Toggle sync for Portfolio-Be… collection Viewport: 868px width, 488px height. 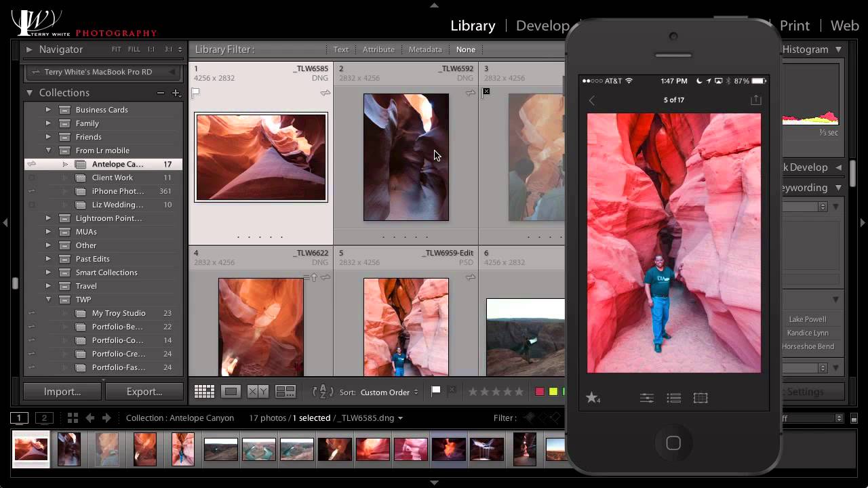pos(32,327)
